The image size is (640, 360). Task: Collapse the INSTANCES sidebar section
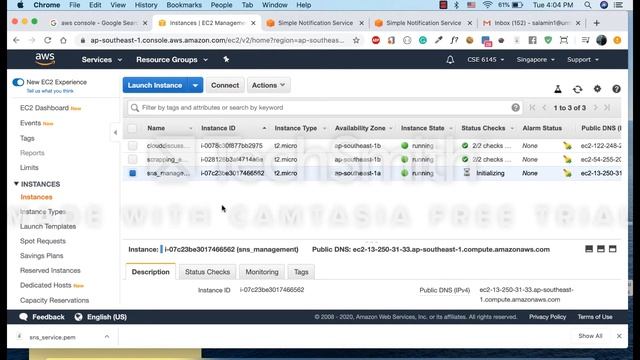pyautogui.click(x=16, y=184)
